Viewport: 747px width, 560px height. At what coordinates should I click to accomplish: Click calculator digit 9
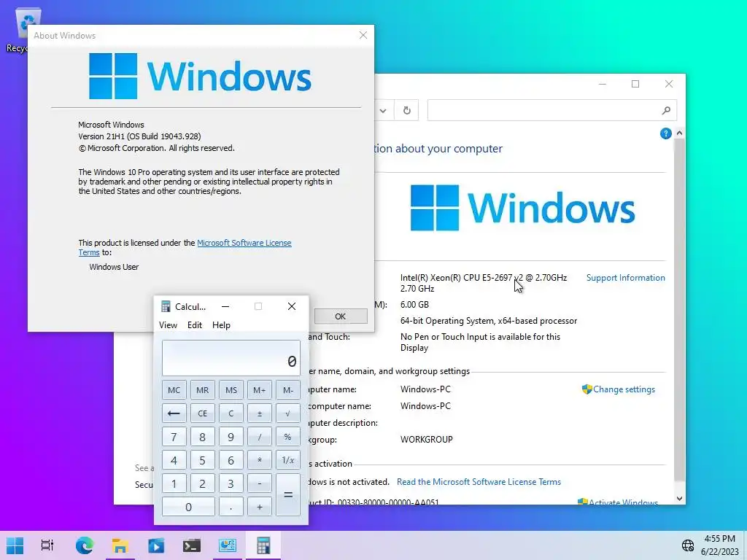(x=231, y=437)
